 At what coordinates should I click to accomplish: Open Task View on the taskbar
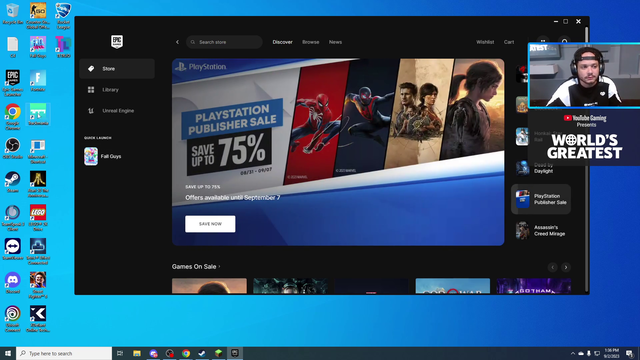(120, 353)
